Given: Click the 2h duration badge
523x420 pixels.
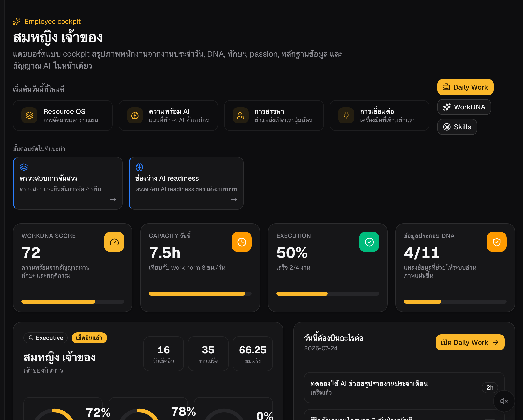Looking at the screenshot, I should [x=490, y=388].
